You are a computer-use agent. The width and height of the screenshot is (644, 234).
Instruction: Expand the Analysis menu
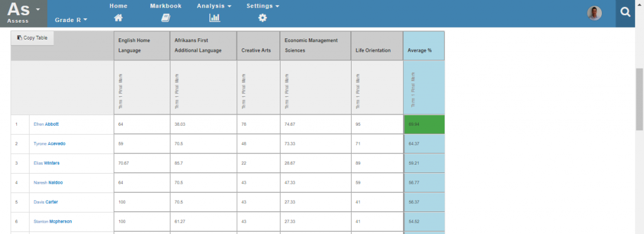point(214,6)
